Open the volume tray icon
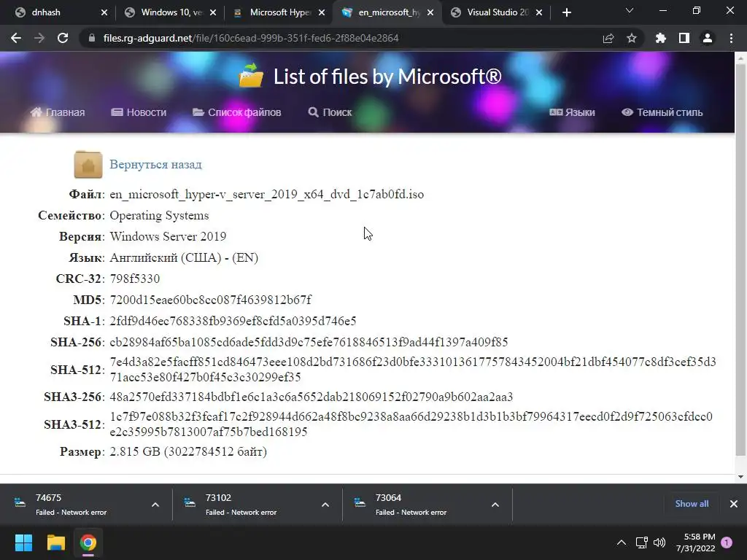Image resolution: width=747 pixels, height=560 pixels. 659,542
